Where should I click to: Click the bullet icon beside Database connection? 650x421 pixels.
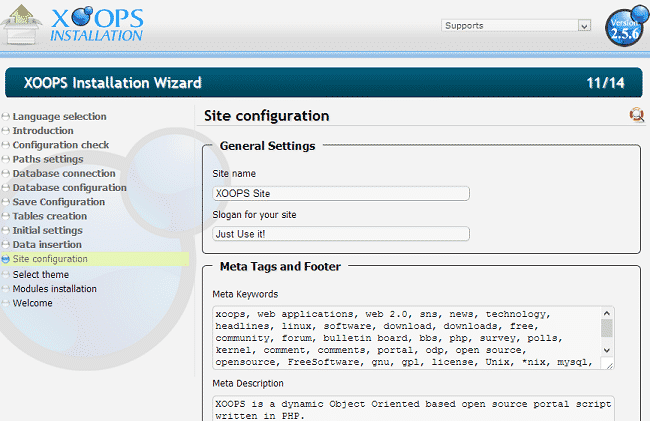tap(6, 174)
